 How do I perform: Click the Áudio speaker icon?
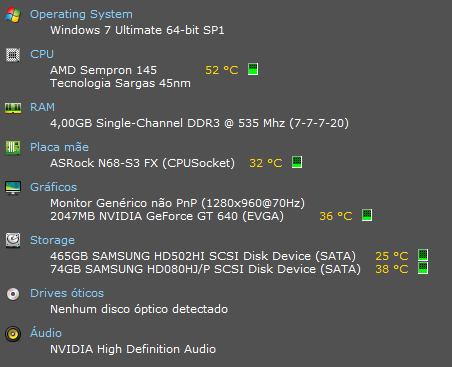tap(13, 334)
